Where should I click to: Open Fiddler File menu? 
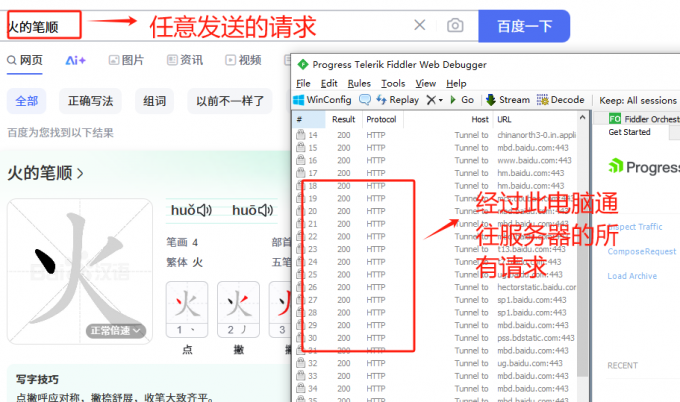coord(303,83)
